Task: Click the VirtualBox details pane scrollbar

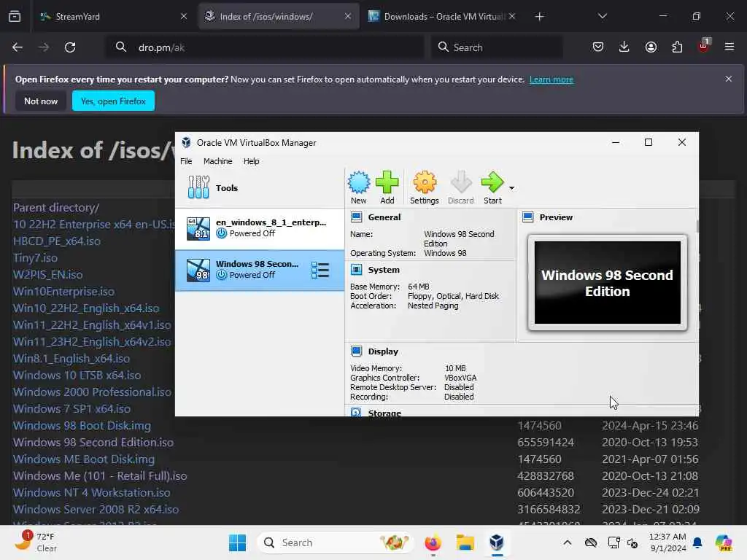Action: click(x=697, y=227)
